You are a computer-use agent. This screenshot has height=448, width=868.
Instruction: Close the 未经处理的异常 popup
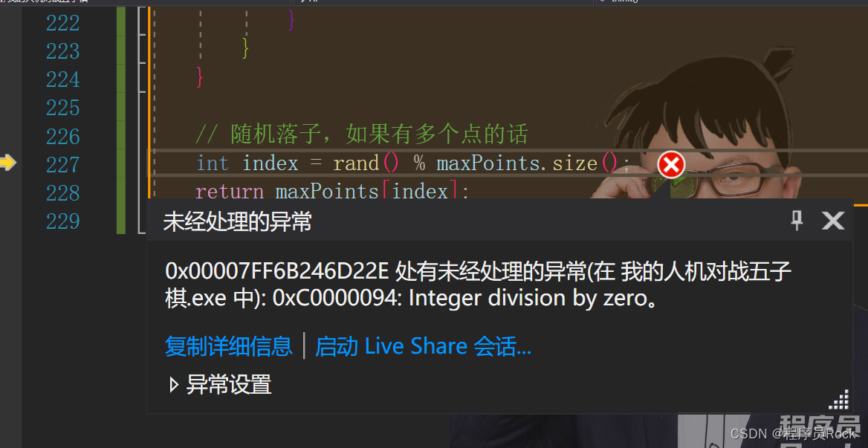coord(832,221)
